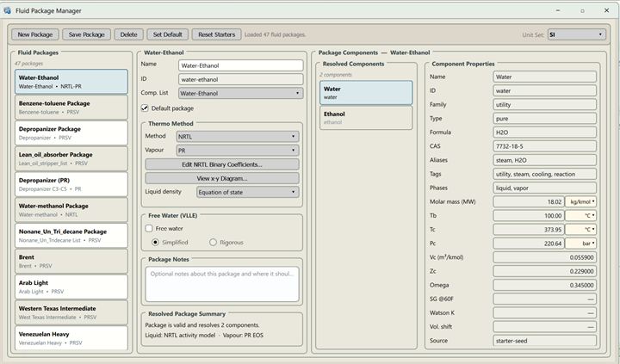Click the package ID field
This screenshot has width=620, height=364.
point(241,79)
